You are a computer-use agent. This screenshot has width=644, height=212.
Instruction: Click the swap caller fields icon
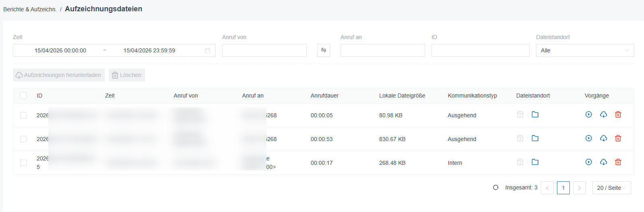pyautogui.click(x=324, y=50)
